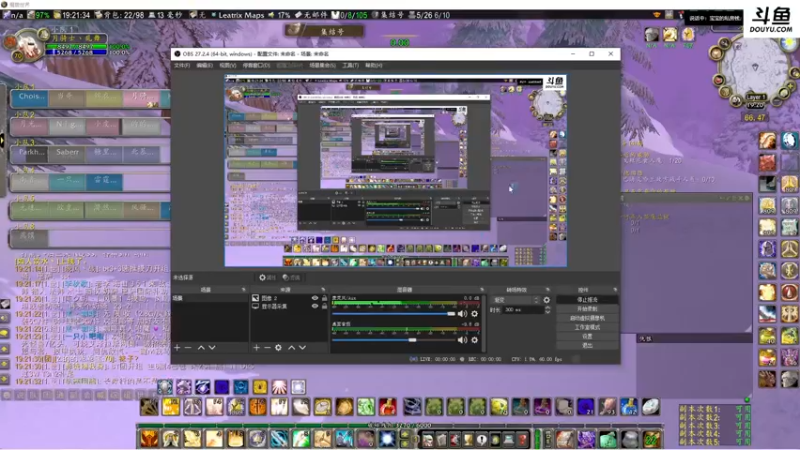The width and height of the screenshot is (800, 450).
Task: Mute the microphone/Aux speaker icon
Action: click(462, 314)
